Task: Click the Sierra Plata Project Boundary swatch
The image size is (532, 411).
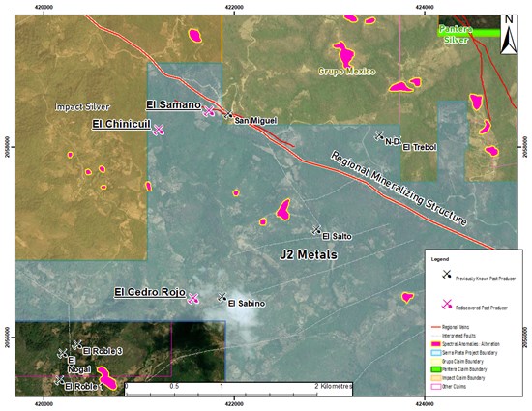Action: coord(435,353)
